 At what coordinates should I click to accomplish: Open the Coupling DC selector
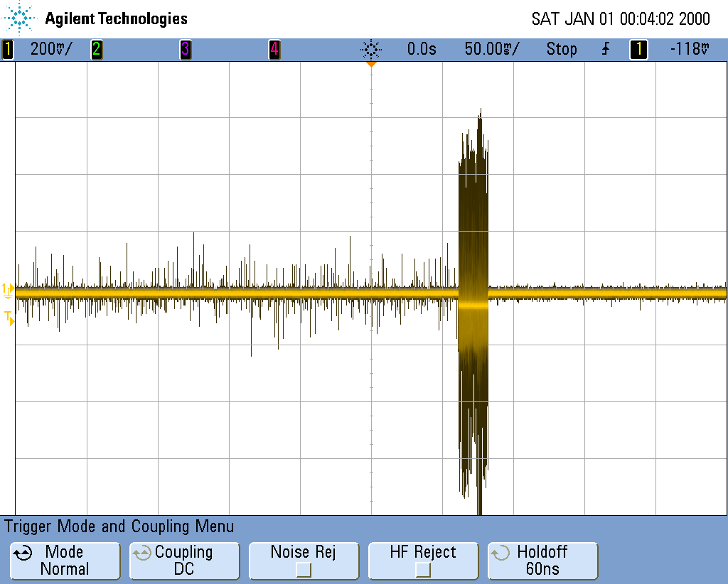click(x=183, y=561)
